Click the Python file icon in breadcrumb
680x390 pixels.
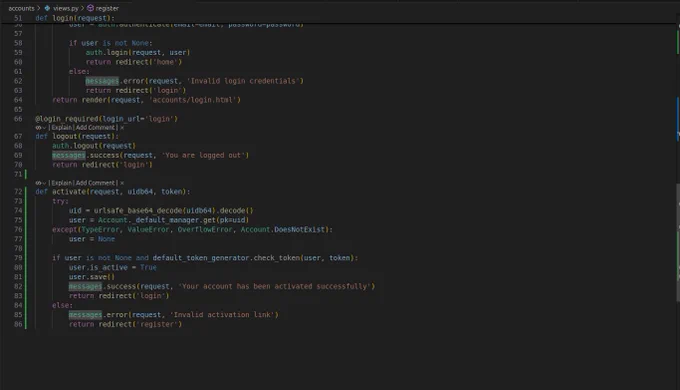point(47,8)
